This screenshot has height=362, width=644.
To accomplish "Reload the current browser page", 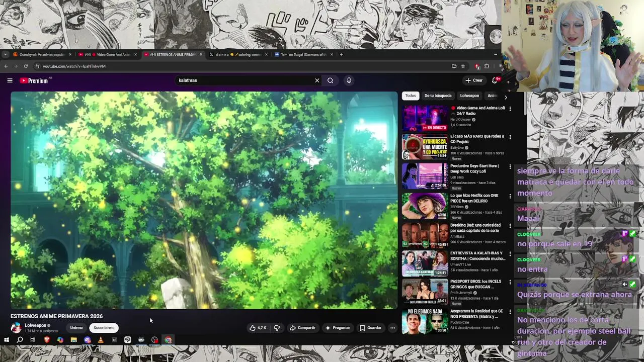I will 26,66.
